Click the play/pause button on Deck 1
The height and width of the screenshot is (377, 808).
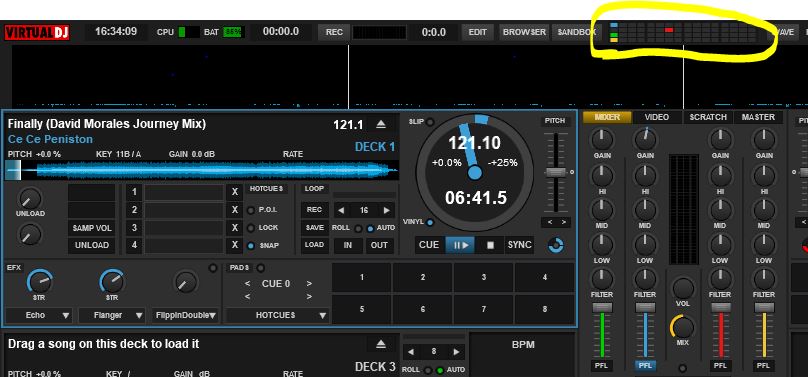click(461, 245)
